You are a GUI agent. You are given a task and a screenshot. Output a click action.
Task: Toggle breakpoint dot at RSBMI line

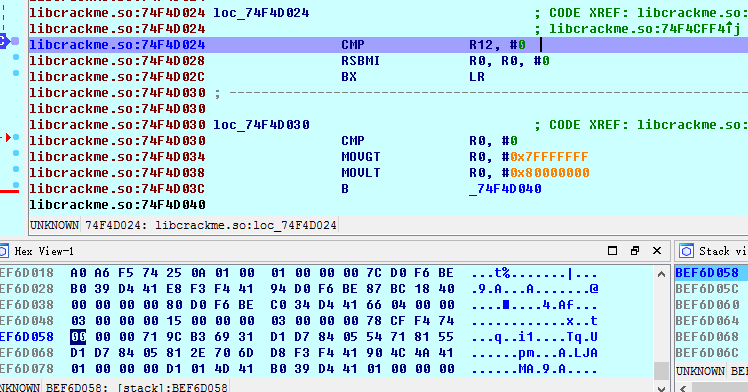(16, 57)
